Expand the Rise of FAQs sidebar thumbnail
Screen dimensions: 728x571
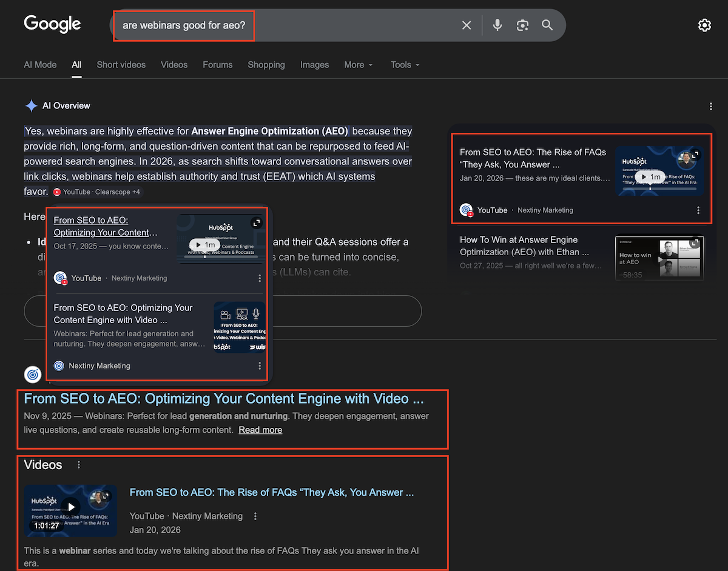click(x=695, y=155)
